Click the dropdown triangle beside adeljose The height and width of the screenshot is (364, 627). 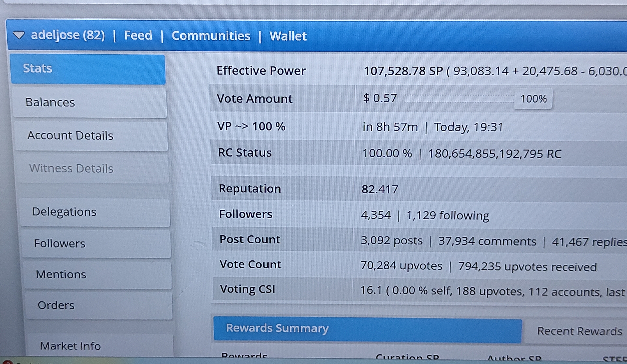19,35
